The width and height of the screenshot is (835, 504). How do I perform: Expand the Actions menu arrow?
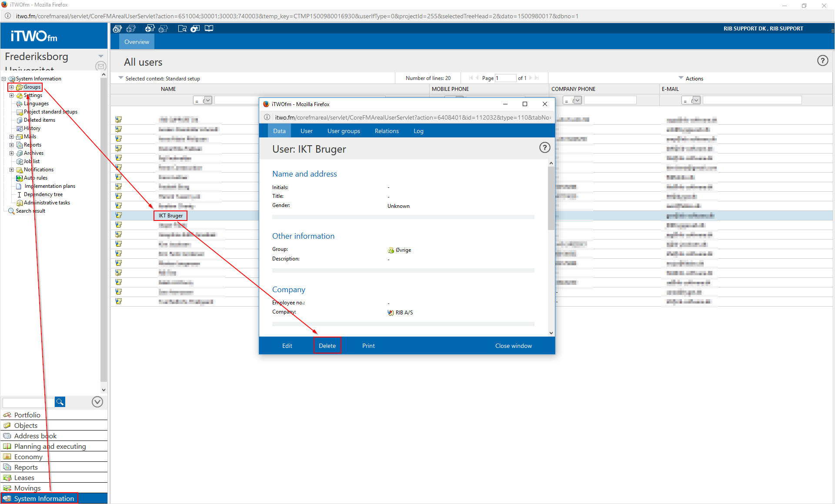[x=681, y=78]
